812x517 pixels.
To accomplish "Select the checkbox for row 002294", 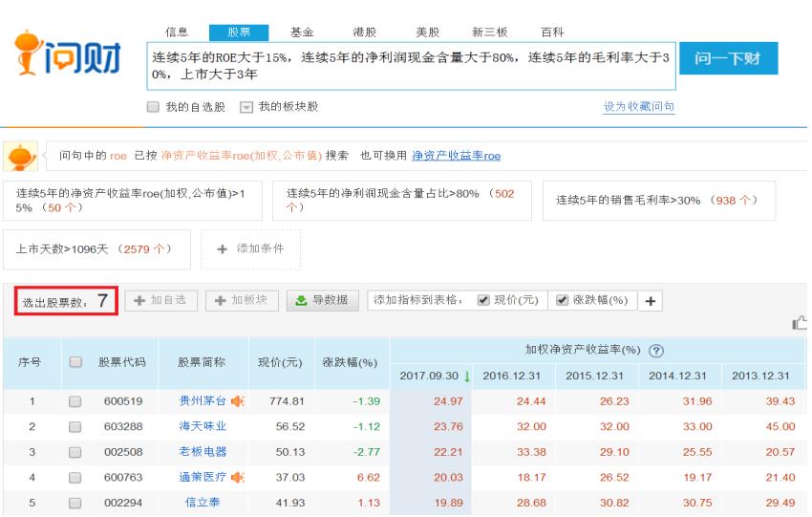I will coord(75,503).
